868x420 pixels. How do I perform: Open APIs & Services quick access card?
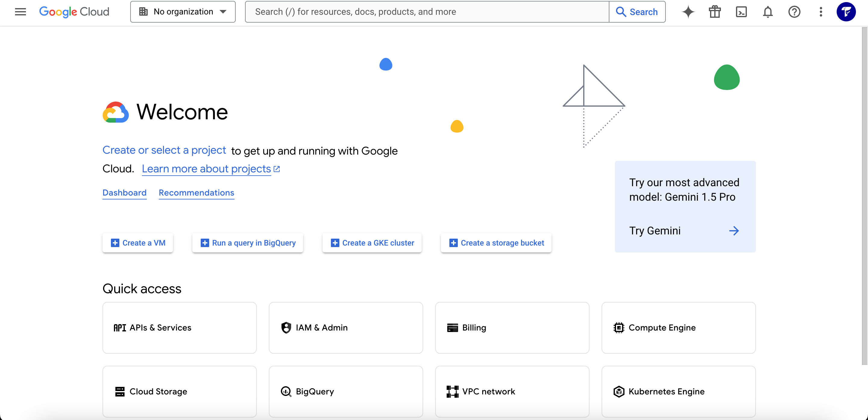point(179,328)
